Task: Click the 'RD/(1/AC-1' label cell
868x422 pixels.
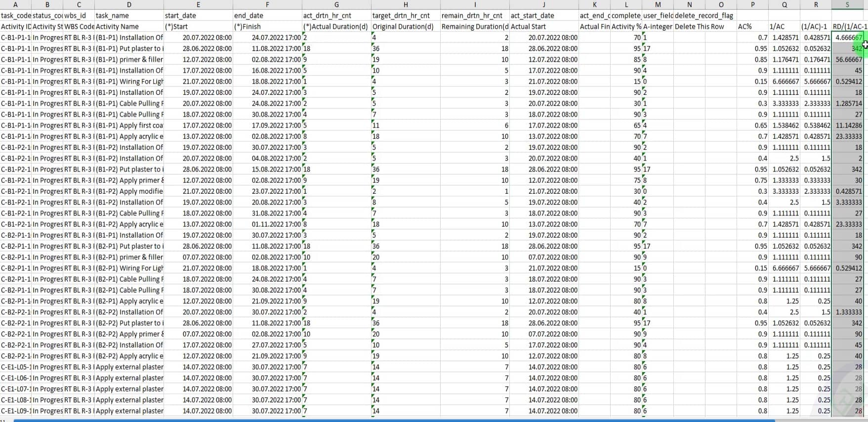Action: click(x=847, y=27)
